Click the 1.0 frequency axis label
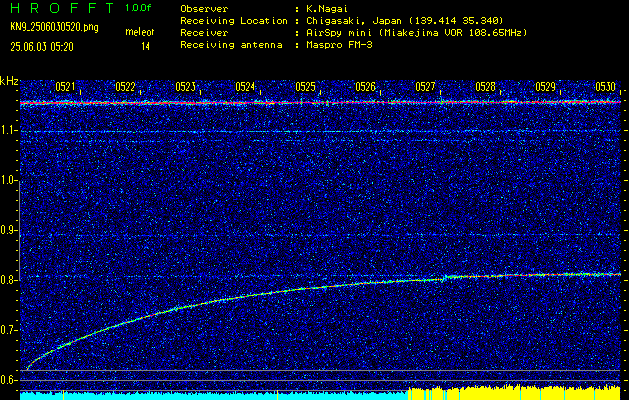Screen dimensions: 629x400 pyautogui.click(x=9, y=181)
